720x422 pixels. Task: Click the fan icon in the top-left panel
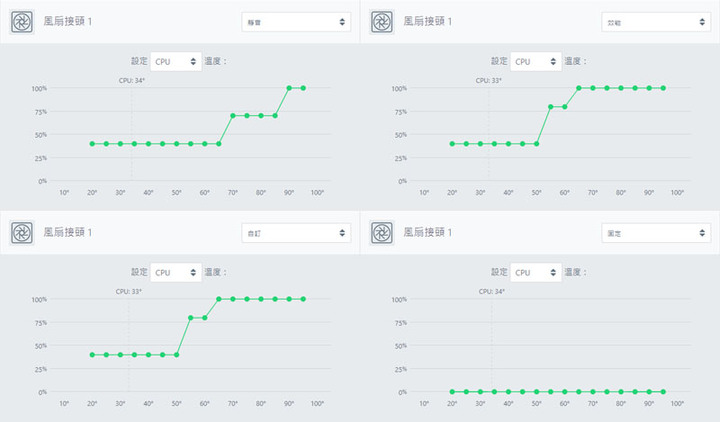coord(22,22)
